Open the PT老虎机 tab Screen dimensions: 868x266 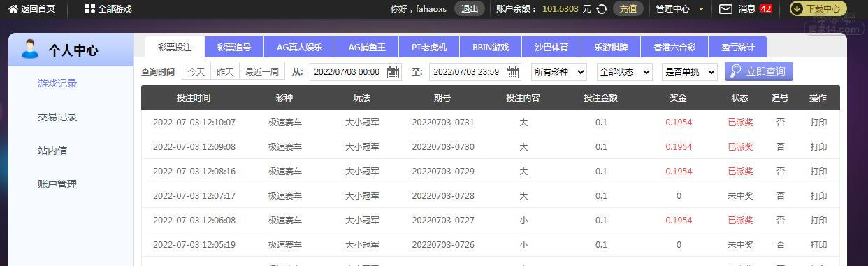429,48
